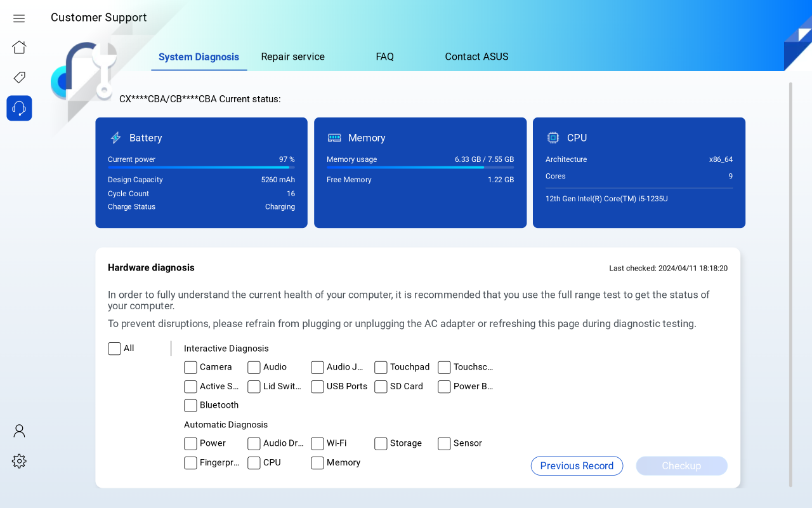Select the tag icon in the sidebar
Screen dimensions: 812x508
click(x=18, y=77)
